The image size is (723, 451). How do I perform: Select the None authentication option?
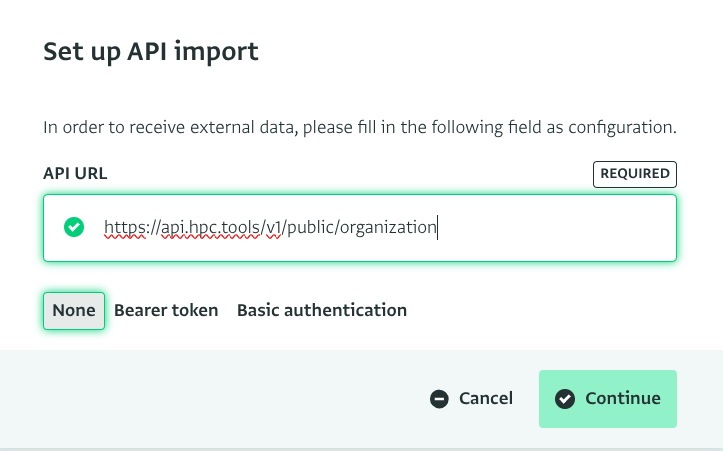[74, 311]
